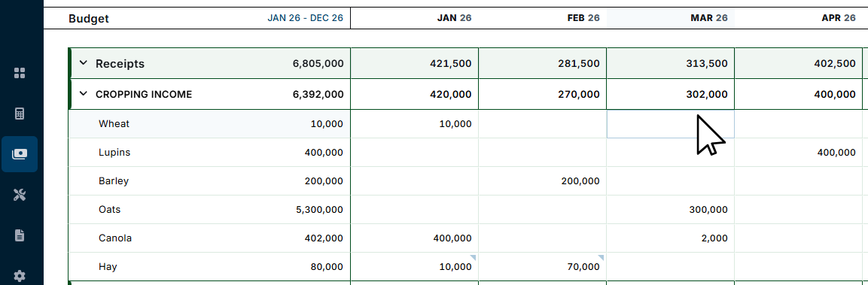Image resolution: width=868 pixels, height=285 pixels.
Task: Click Cropping Income FEB 26 total 270,000
Action: pos(578,95)
